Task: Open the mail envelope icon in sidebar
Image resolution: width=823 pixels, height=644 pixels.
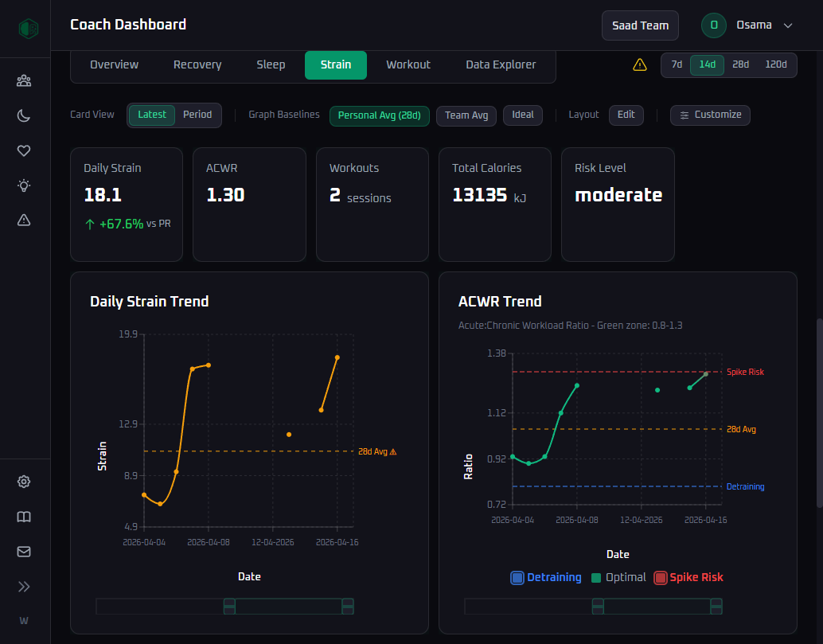Action: tap(24, 552)
